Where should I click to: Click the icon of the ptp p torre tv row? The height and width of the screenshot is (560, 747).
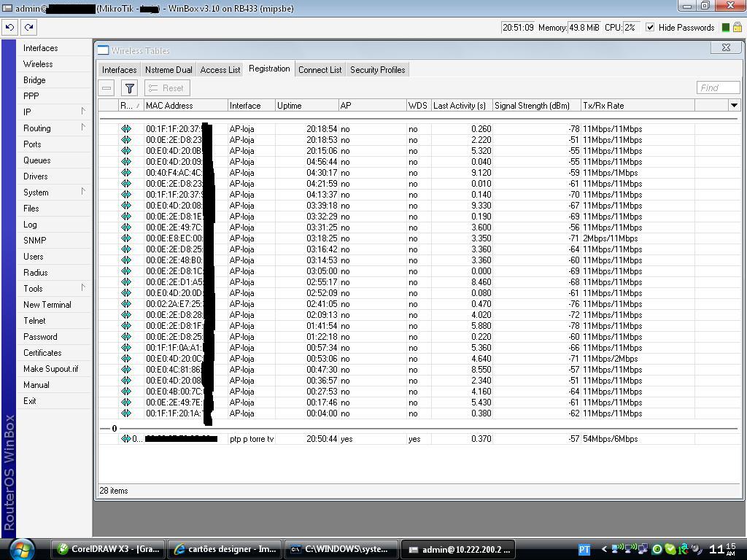tap(125, 438)
